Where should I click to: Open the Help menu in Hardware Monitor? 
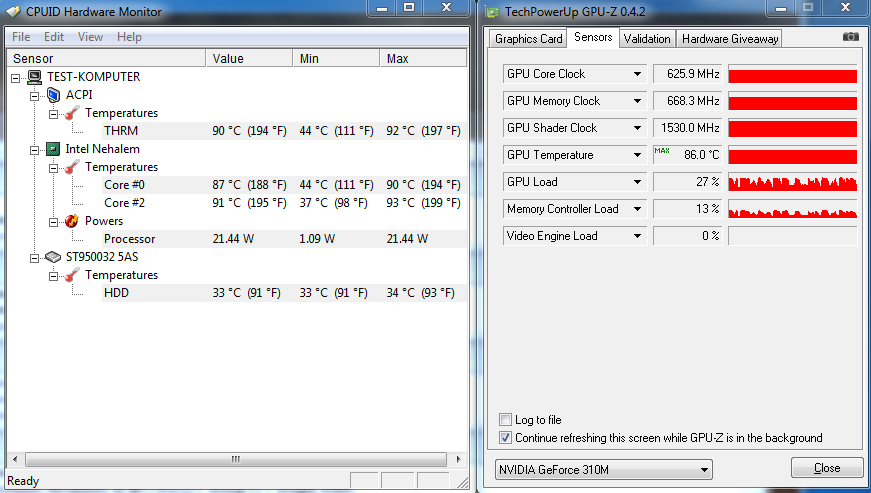coord(129,37)
